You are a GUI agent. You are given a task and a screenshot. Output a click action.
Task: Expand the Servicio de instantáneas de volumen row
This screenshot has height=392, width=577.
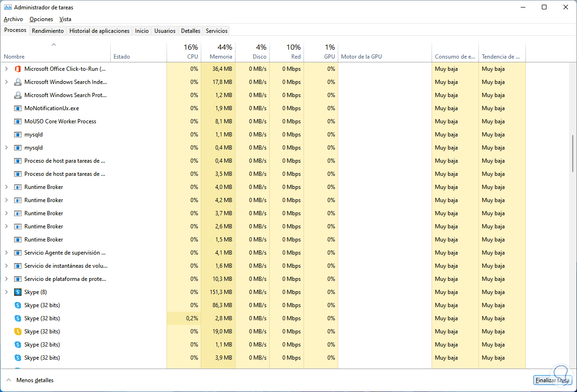click(x=6, y=266)
